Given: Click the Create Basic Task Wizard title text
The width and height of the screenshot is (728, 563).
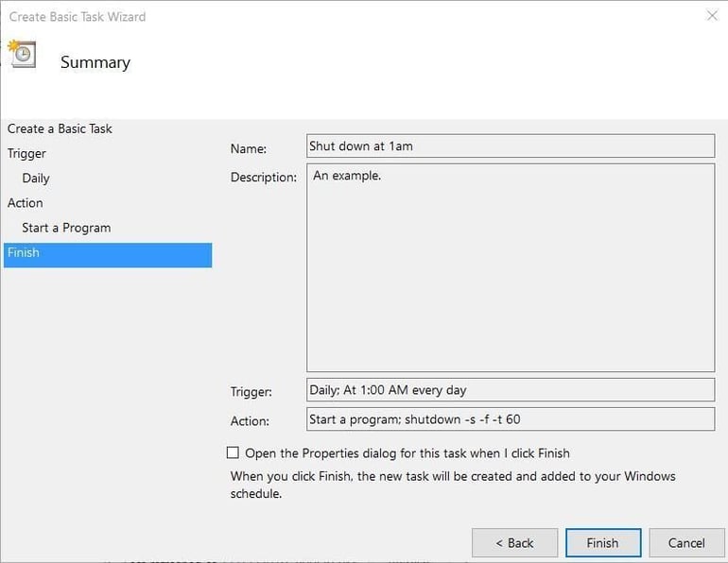Looking at the screenshot, I should [x=78, y=17].
